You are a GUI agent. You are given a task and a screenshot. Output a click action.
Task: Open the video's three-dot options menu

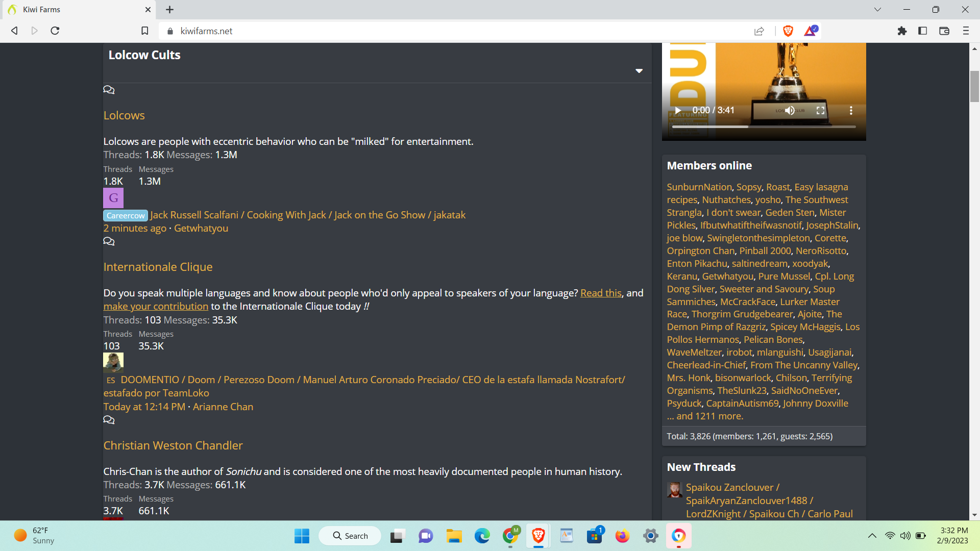(x=851, y=110)
